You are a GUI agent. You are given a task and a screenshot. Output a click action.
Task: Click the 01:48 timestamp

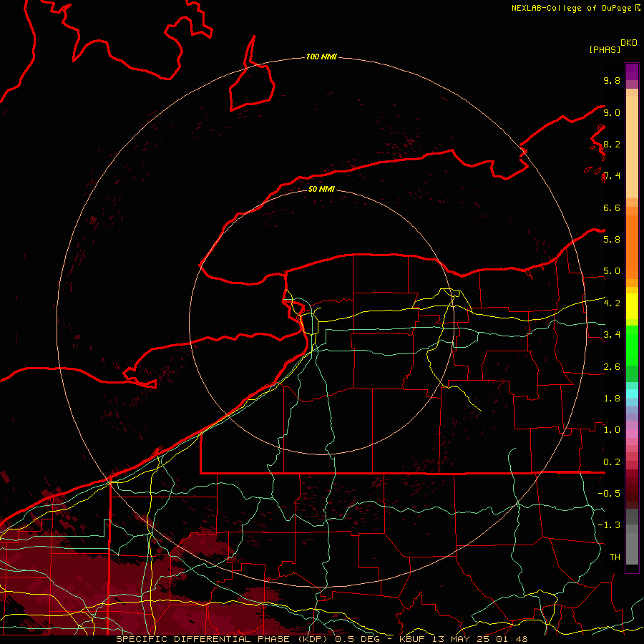(x=511, y=639)
